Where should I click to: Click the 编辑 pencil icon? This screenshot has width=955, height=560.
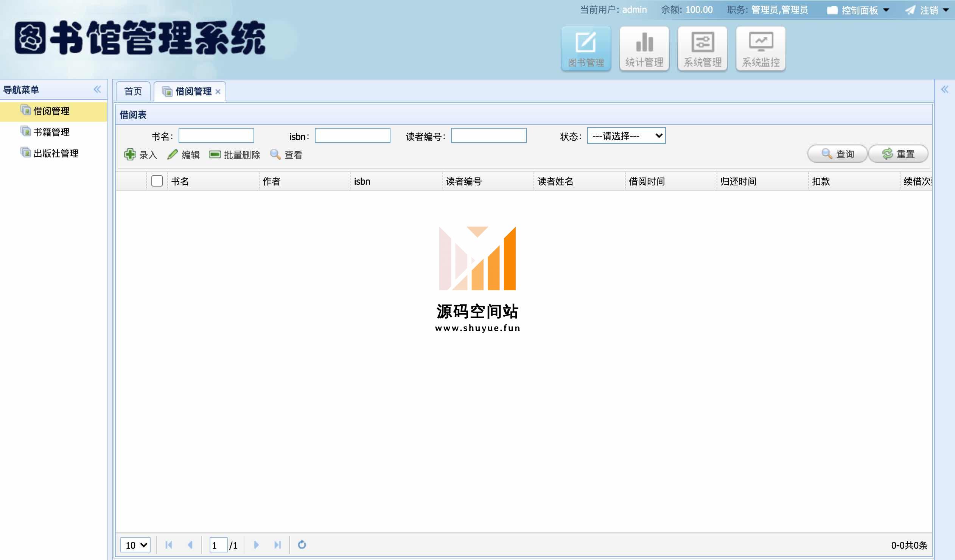click(x=173, y=155)
